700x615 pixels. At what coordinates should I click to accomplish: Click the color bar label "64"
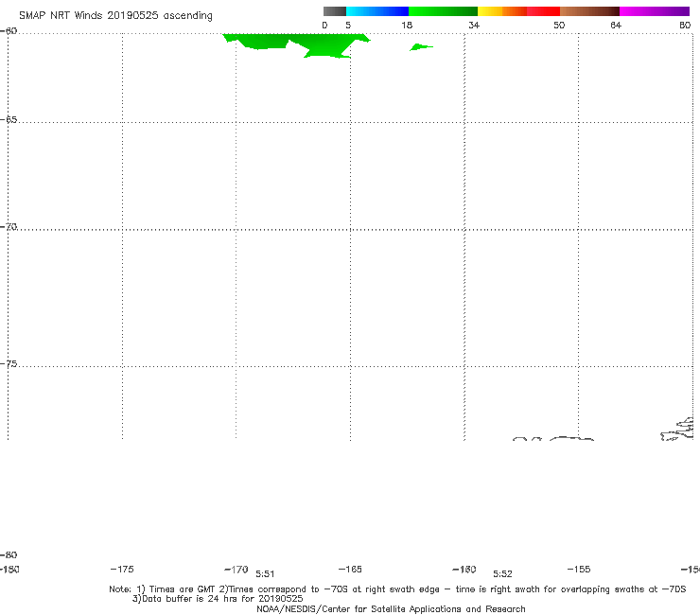tap(616, 25)
